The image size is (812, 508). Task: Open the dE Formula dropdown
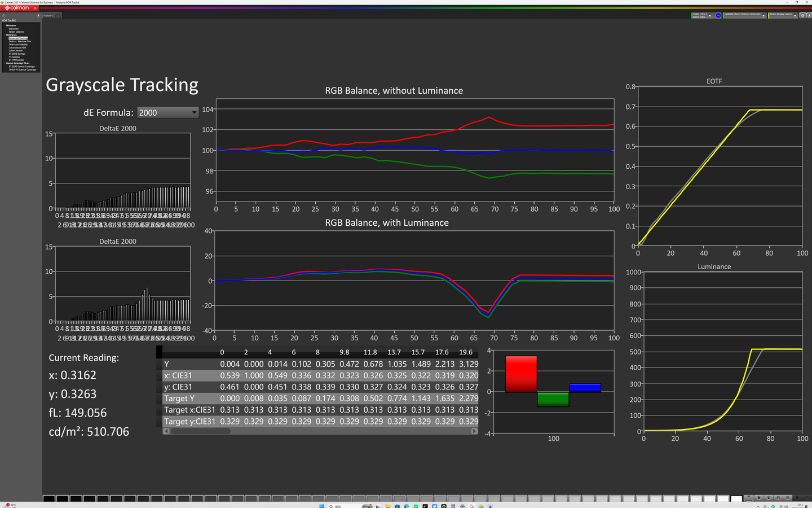pos(168,112)
